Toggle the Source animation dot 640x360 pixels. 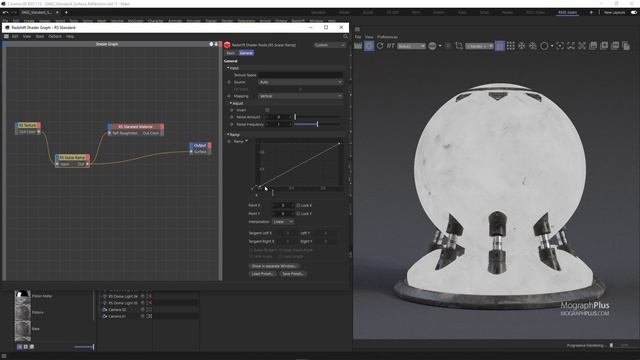[229, 82]
